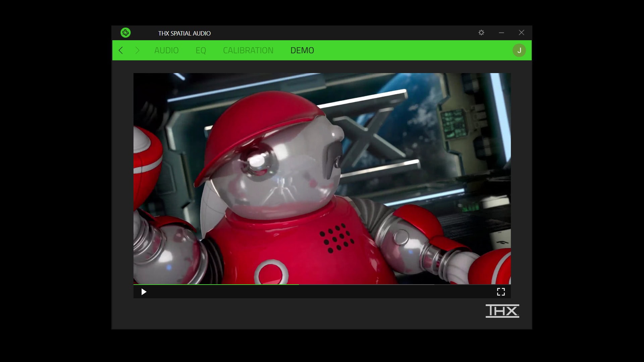644x362 pixels.
Task: Go forward with the right arrow
Action: coord(137,50)
